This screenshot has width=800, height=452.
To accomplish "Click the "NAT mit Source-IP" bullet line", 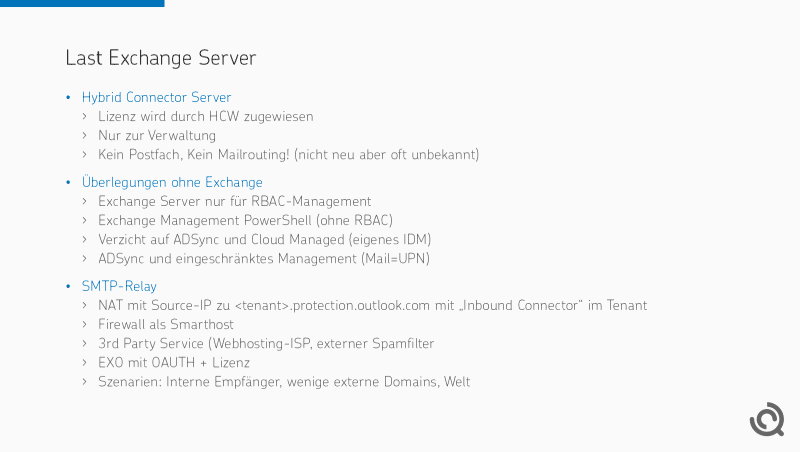I will click(x=372, y=305).
